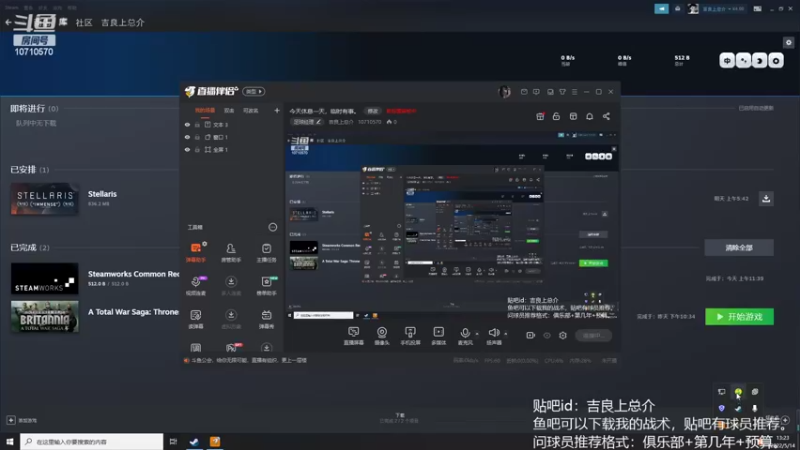Open the notification bell icon

(589, 116)
